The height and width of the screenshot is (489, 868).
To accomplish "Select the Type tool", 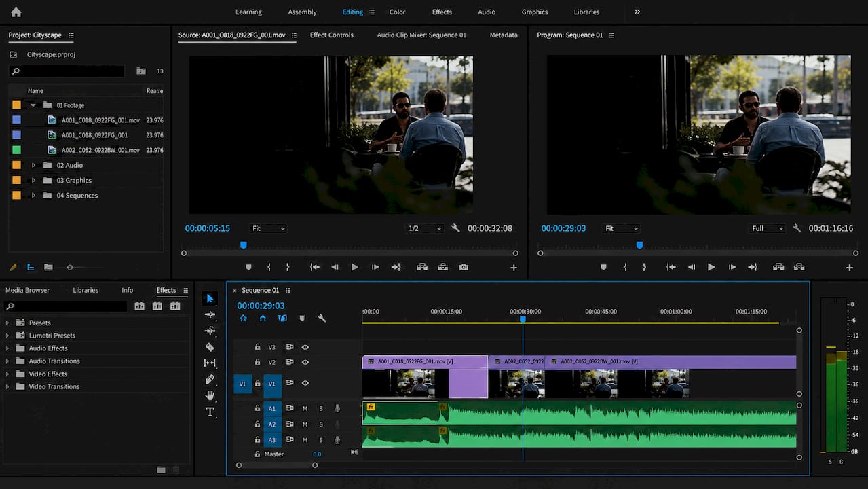I will tap(210, 412).
